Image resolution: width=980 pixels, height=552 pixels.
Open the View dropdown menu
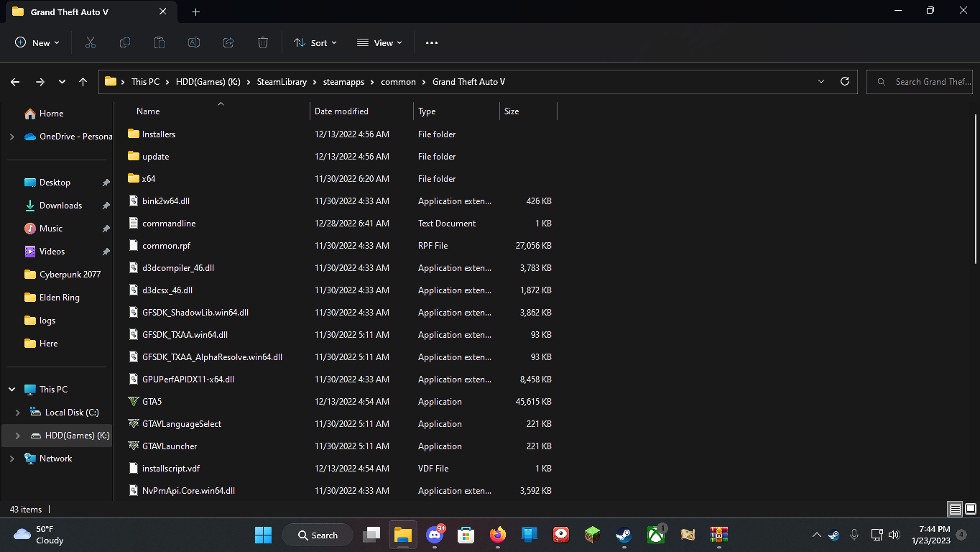click(x=379, y=42)
